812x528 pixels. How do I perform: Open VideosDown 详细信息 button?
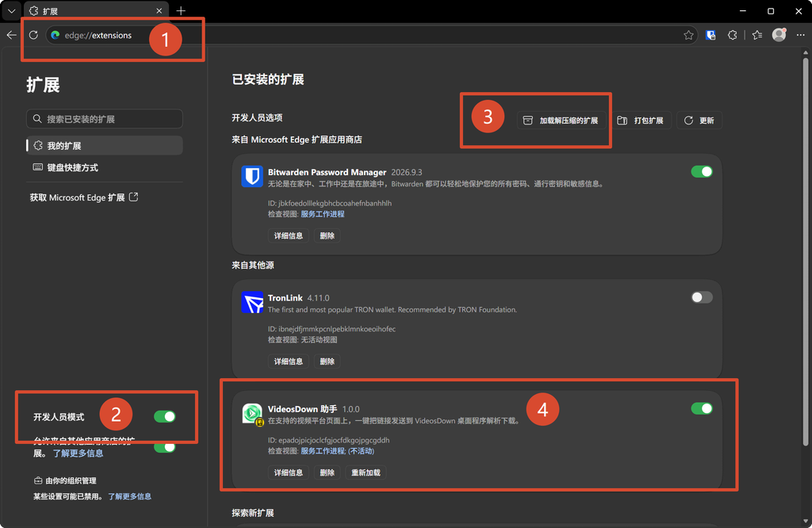click(x=289, y=473)
